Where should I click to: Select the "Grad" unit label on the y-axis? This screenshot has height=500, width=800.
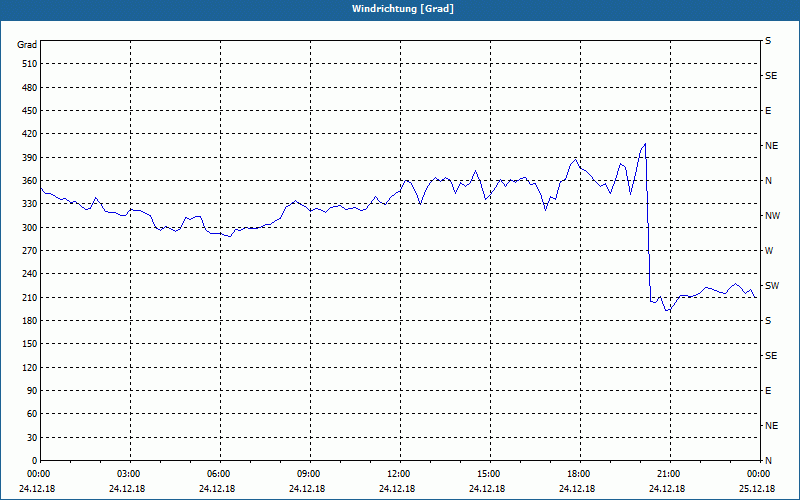coord(27,45)
